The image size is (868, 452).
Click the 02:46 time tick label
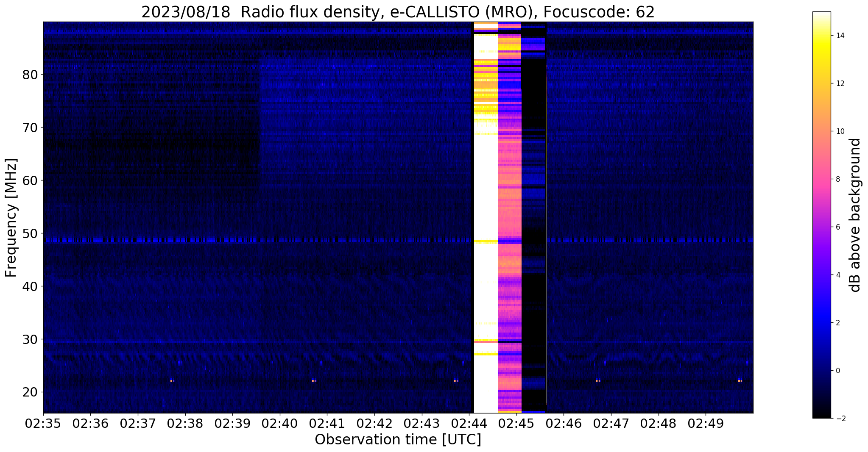(564, 423)
